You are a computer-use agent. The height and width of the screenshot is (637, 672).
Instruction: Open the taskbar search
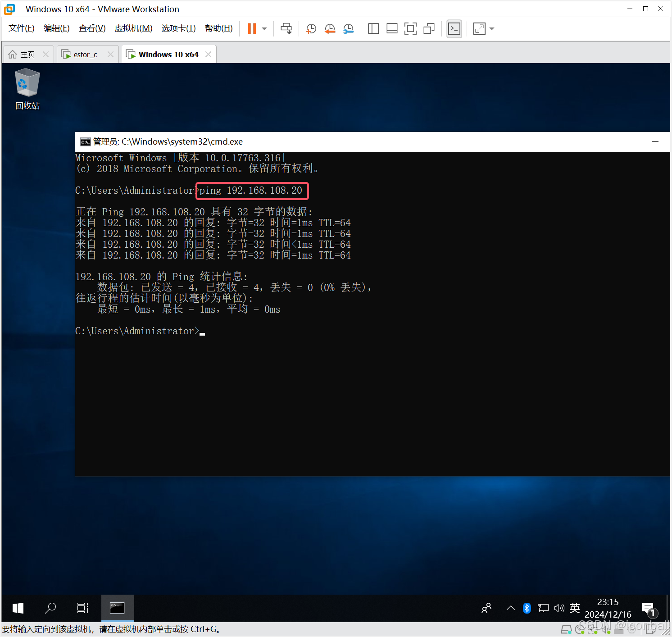50,608
